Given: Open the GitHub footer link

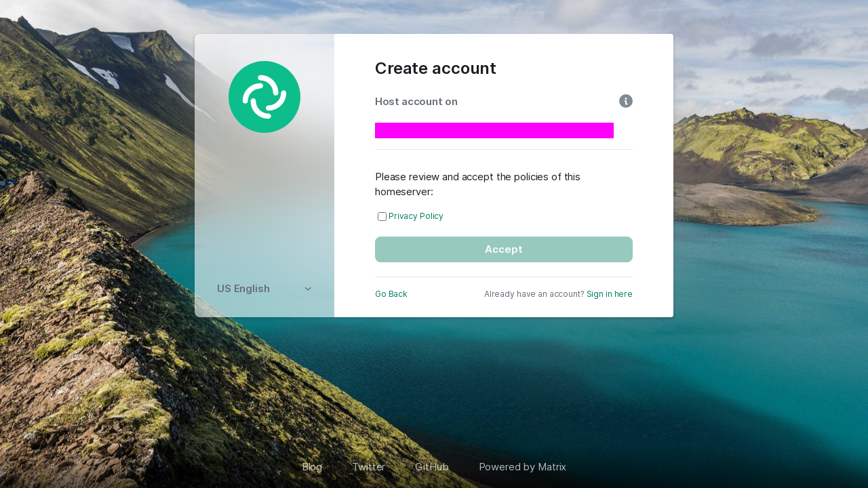Looking at the screenshot, I should (x=432, y=467).
